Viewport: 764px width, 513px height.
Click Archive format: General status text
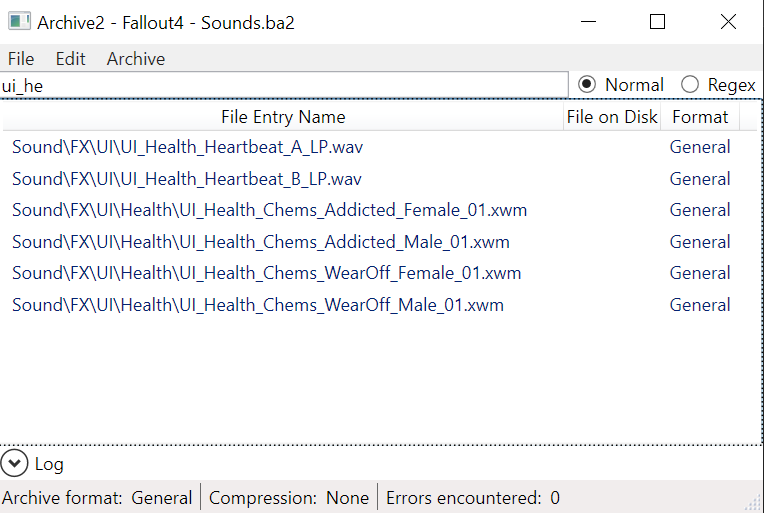[x=97, y=498]
